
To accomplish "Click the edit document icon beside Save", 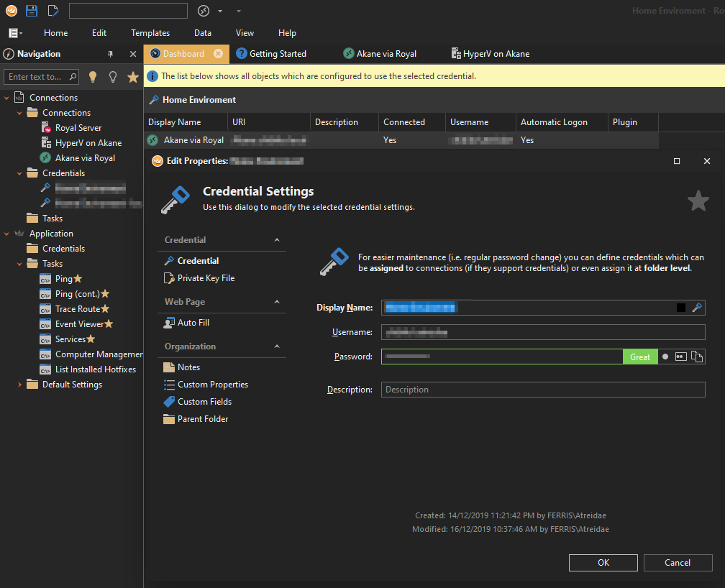I will (53, 11).
